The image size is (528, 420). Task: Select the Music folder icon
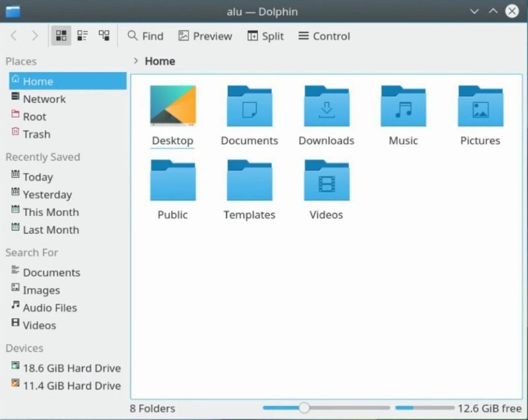403,106
